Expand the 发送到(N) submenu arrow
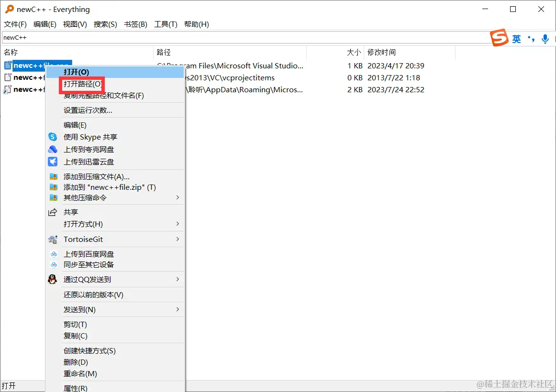This screenshot has height=392, width=556. point(178,309)
